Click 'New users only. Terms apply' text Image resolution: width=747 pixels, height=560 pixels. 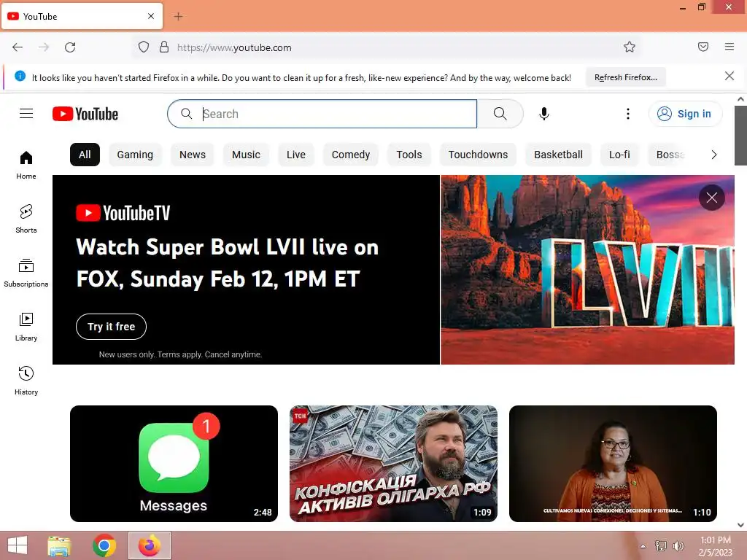(181, 354)
